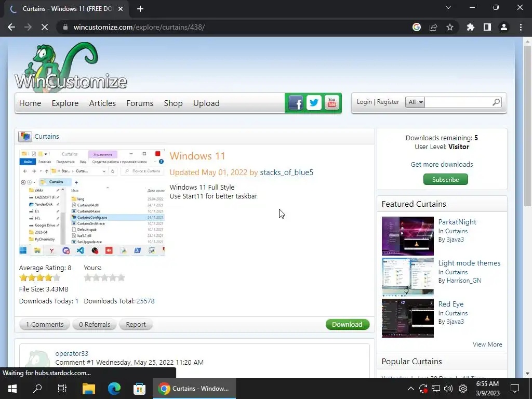Open the notification center icon
This screenshot has height=399, width=532.
[x=515, y=389]
